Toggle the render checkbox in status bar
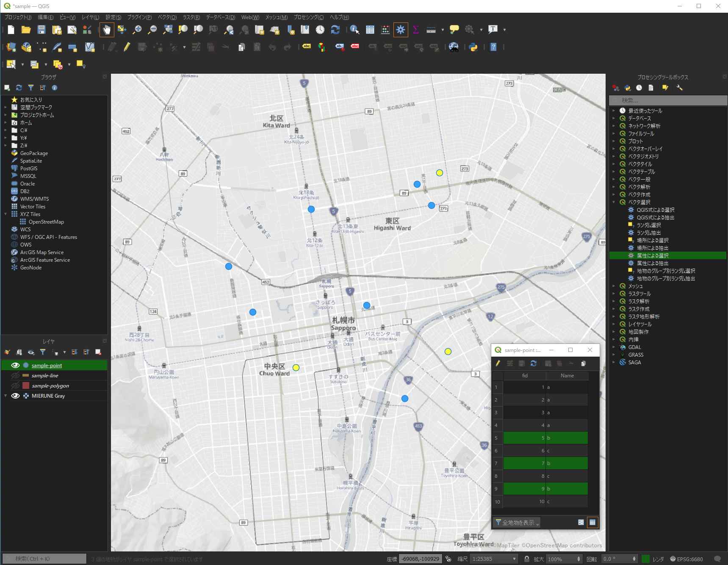 (646, 559)
